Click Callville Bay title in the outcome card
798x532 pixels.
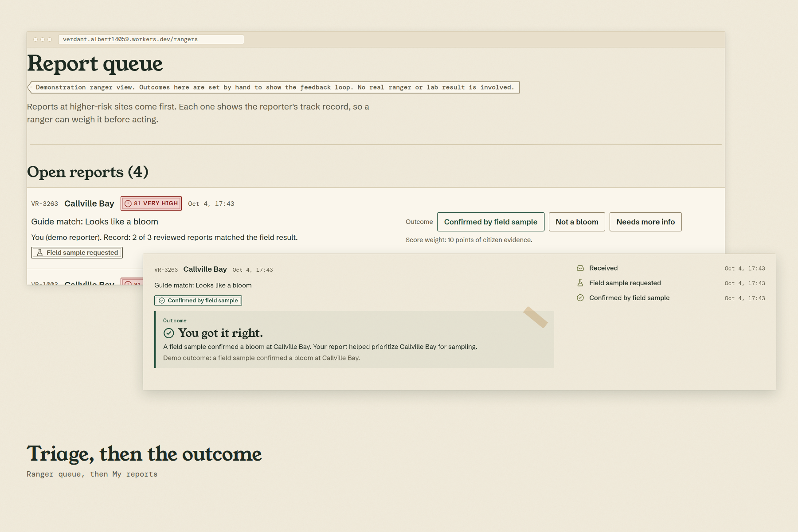pos(205,269)
